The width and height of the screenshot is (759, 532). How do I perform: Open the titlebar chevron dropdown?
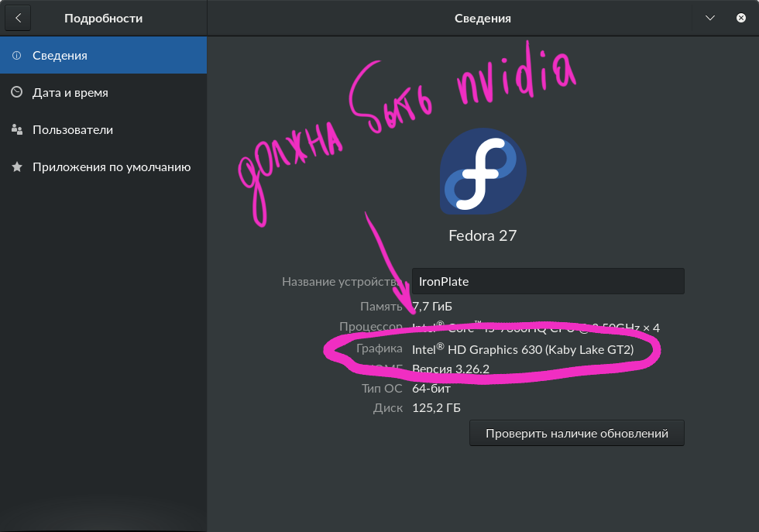709,17
